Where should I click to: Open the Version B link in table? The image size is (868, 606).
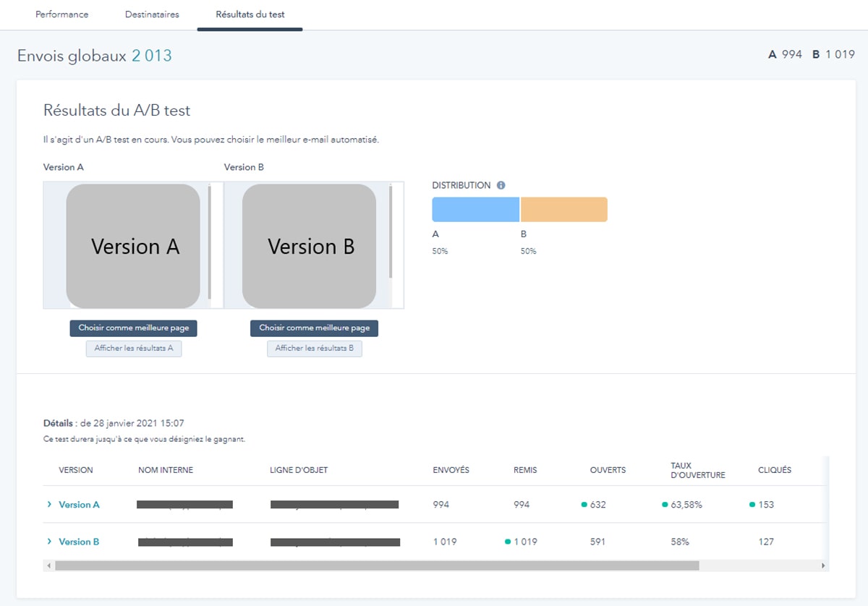tap(79, 541)
